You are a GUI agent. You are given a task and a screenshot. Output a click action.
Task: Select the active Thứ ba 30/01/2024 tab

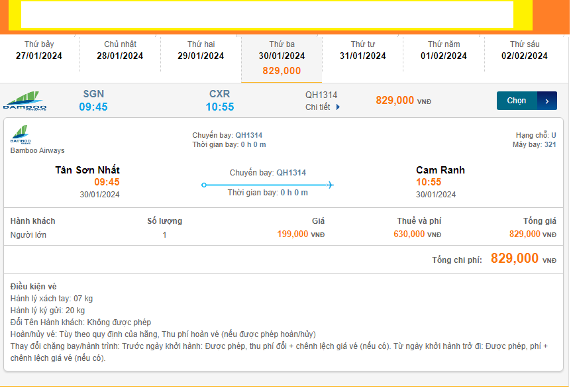point(282,57)
